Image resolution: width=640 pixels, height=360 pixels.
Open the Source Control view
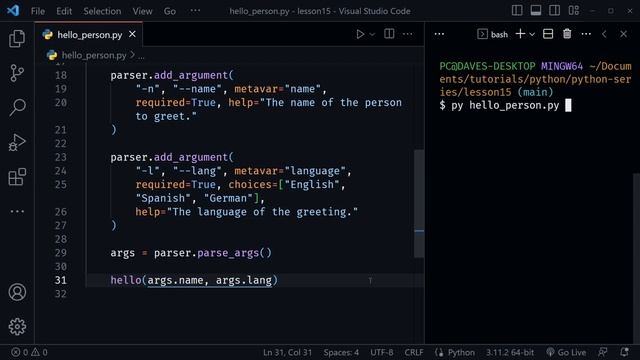click(17, 73)
